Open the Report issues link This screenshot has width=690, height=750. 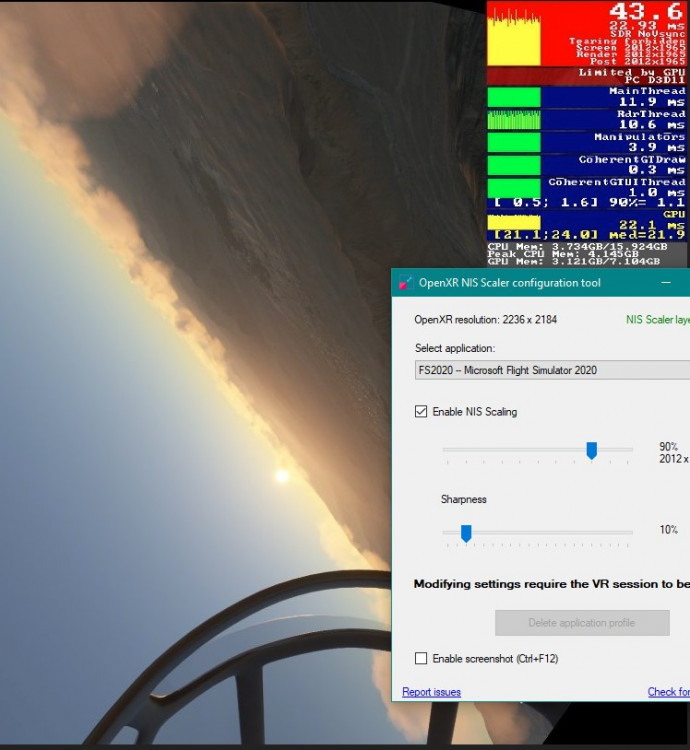[431, 692]
